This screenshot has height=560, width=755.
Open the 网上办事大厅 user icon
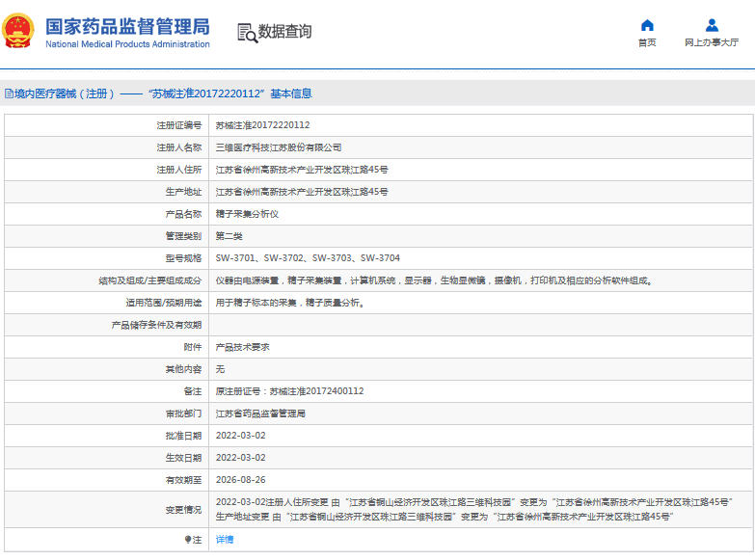point(712,25)
